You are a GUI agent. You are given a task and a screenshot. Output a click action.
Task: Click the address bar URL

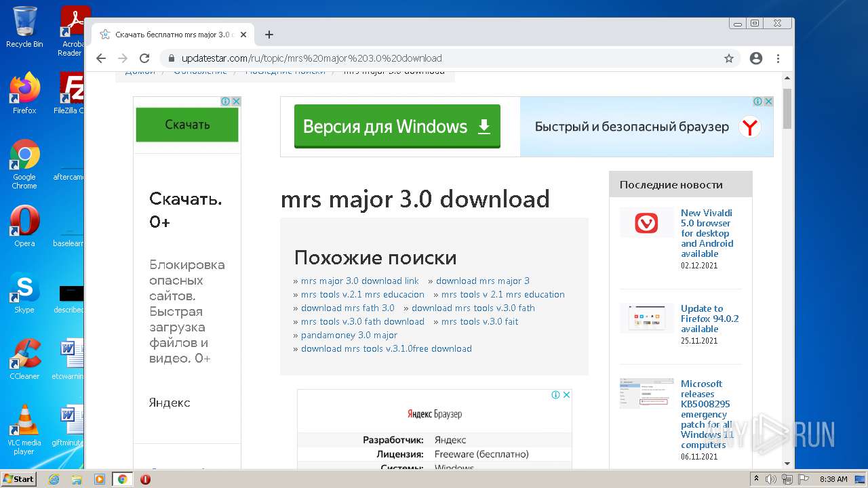311,58
